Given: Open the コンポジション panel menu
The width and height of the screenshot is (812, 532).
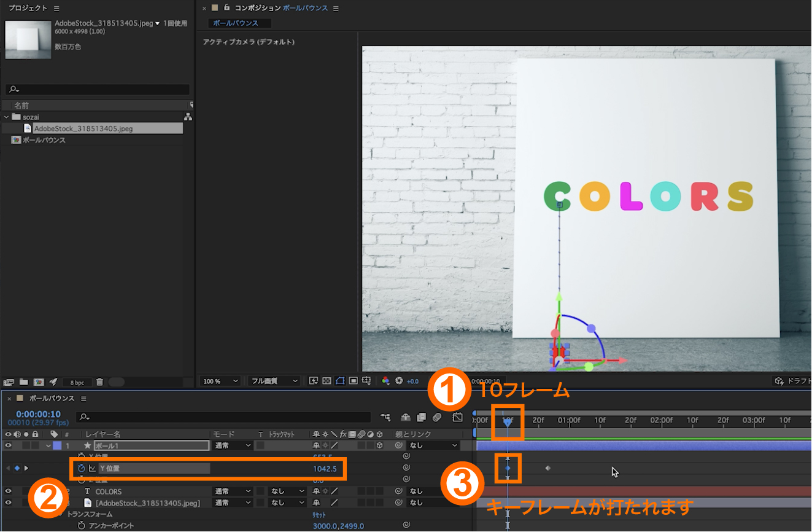Looking at the screenshot, I should click(336, 8).
